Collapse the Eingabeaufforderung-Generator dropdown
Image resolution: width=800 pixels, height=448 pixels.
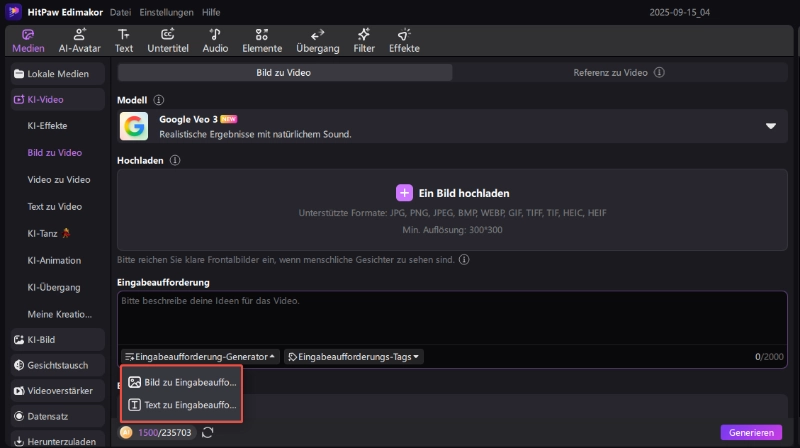click(200, 357)
